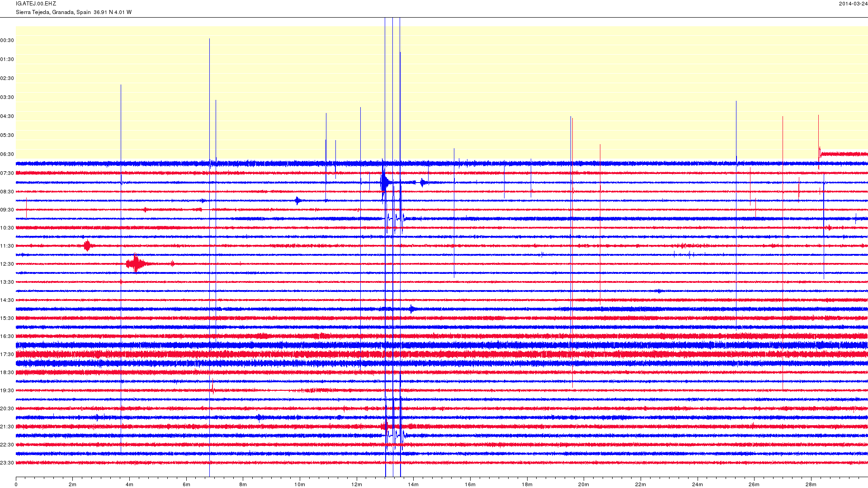
Task: Select the 03:30 time label
Action: (7, 97)
